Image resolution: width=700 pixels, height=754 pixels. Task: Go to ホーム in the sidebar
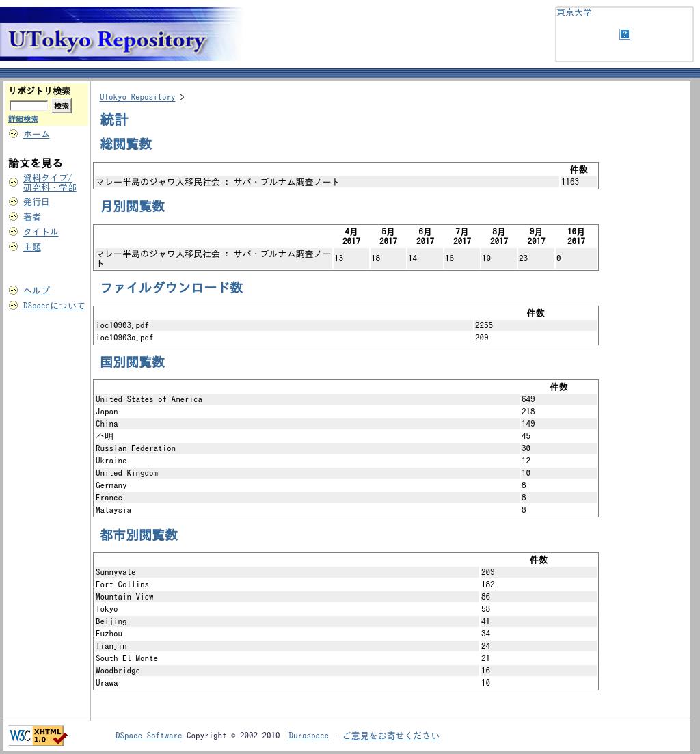coord(36,134)
